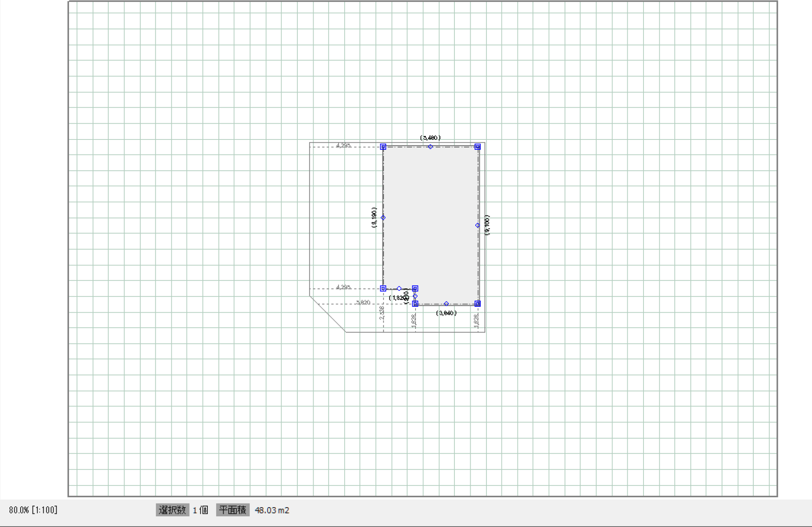Click the diagonal cut edge of site outline
812x527 pixels.
[x=327, y=314]
